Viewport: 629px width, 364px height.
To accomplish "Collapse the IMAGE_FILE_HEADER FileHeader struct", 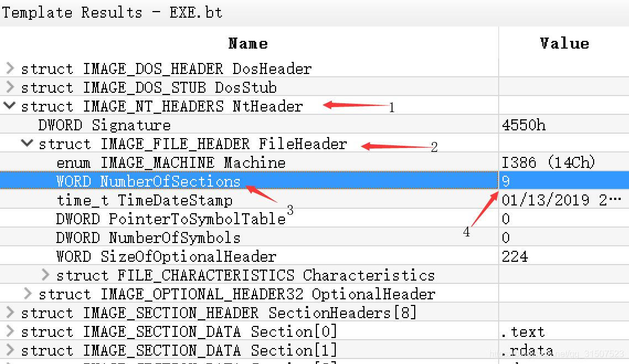I will point(27,143).
